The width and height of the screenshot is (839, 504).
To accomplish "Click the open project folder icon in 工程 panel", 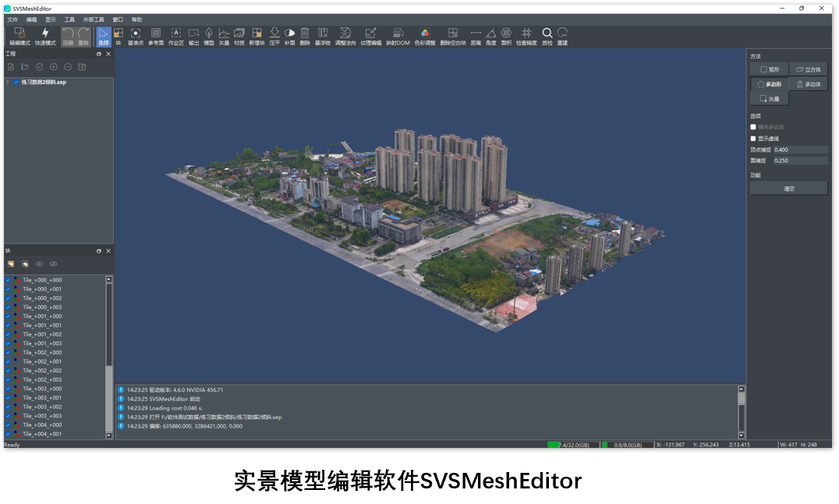I will [25, 67].
